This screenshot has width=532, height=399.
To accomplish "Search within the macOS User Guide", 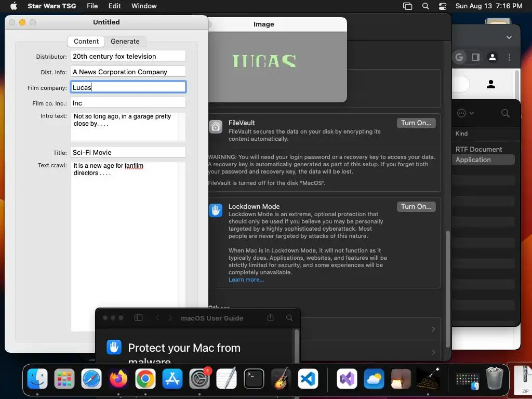I will pyautogui.click(x=289, y=317).
